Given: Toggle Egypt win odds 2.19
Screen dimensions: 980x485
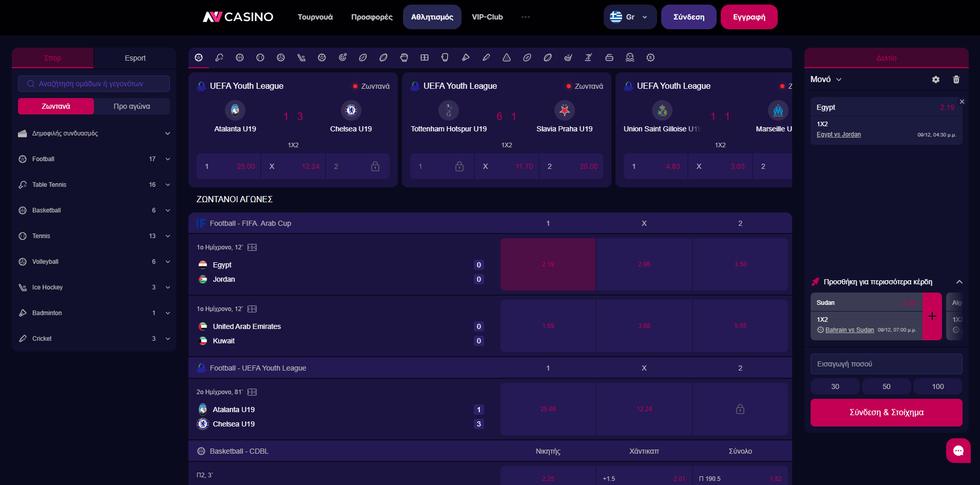Looking at the screenshot, I should click(x=548, y=264).
